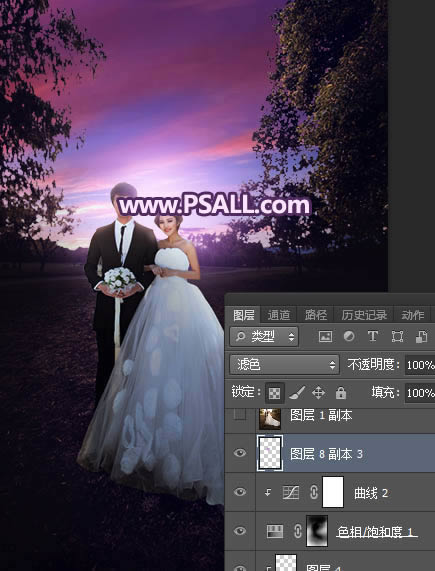The height and width of the screenshot is (571, 435).
Task: Select the 色相/饱和度 1 layer mask thumbnail
Action: coord(317,531)
